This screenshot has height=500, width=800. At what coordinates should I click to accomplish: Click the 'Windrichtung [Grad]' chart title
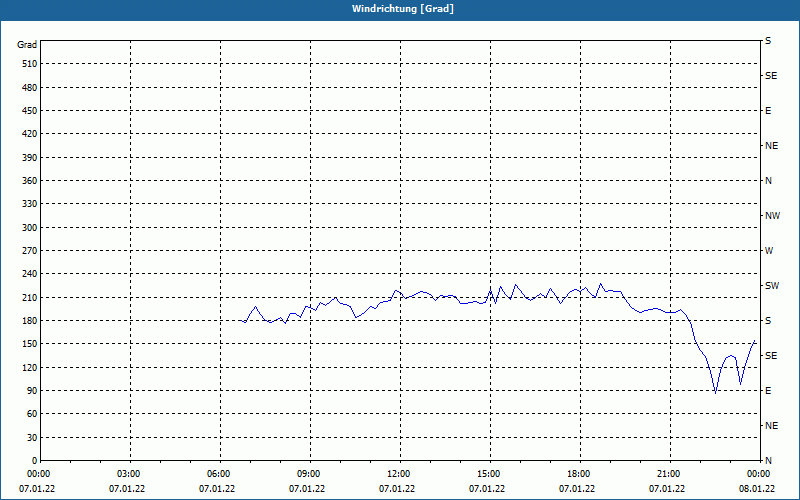(x=403, y=9)
